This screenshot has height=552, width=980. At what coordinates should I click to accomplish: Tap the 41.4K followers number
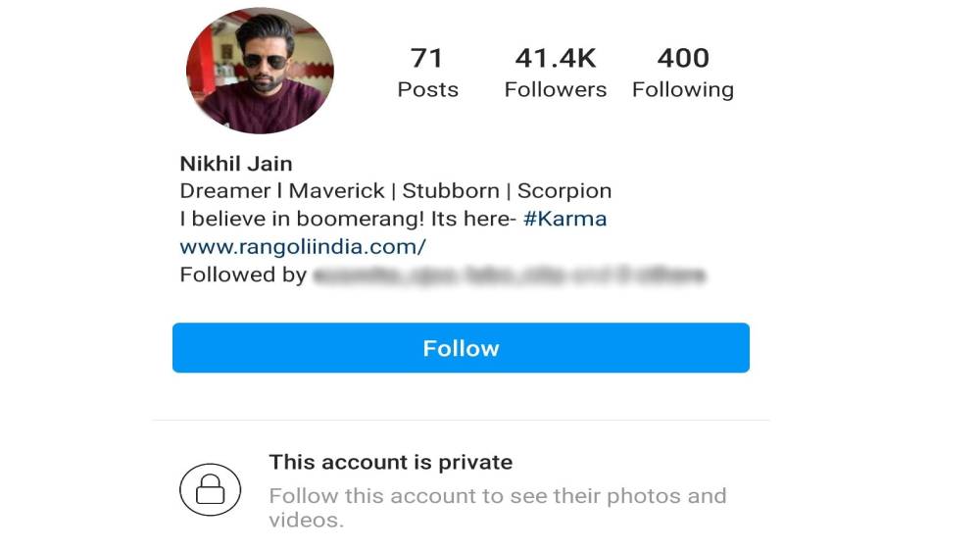(x=556, y=58)
